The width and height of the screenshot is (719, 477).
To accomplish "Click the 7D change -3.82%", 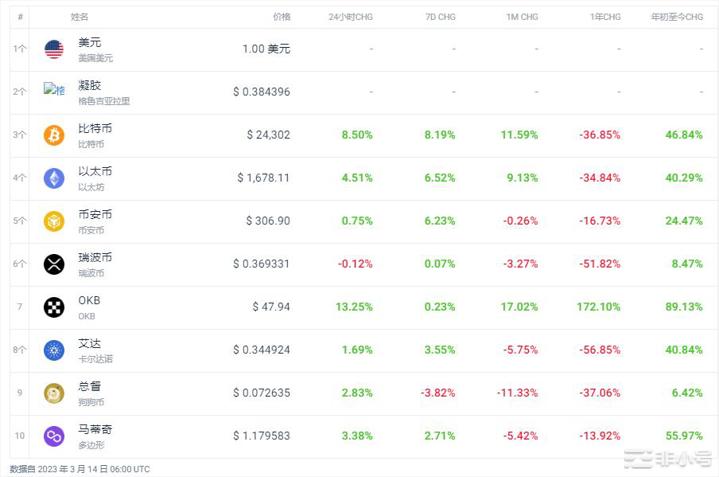I will point(438,393).
